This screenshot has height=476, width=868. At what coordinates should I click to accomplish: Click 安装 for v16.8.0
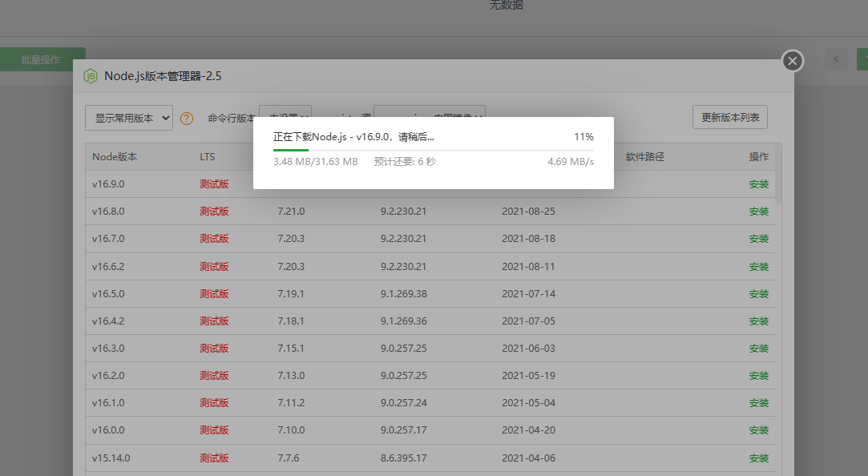pyautogui.click(x=758, y=212)
